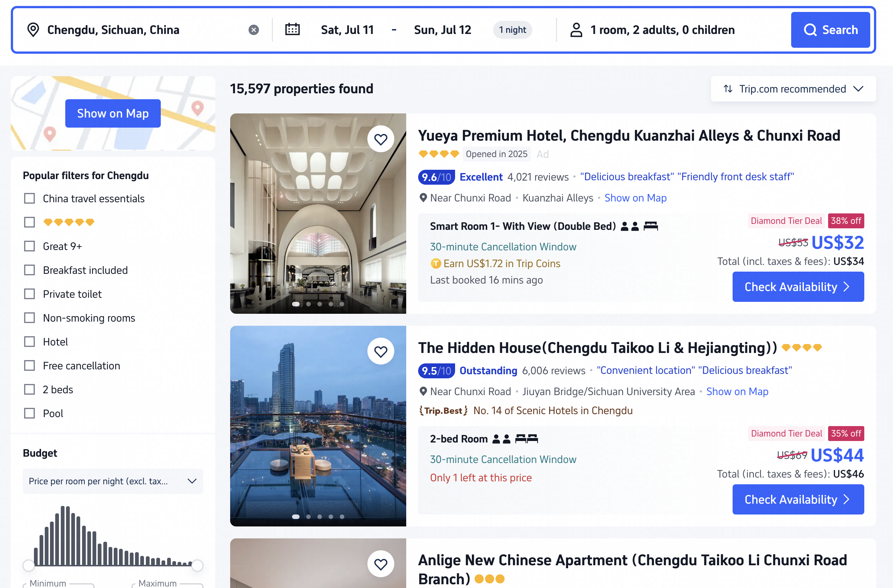This screenshot has width=893, height=588.
Task: Edit 1 room, 2 adults, 0 children
Action: click(x=662, y=29)
